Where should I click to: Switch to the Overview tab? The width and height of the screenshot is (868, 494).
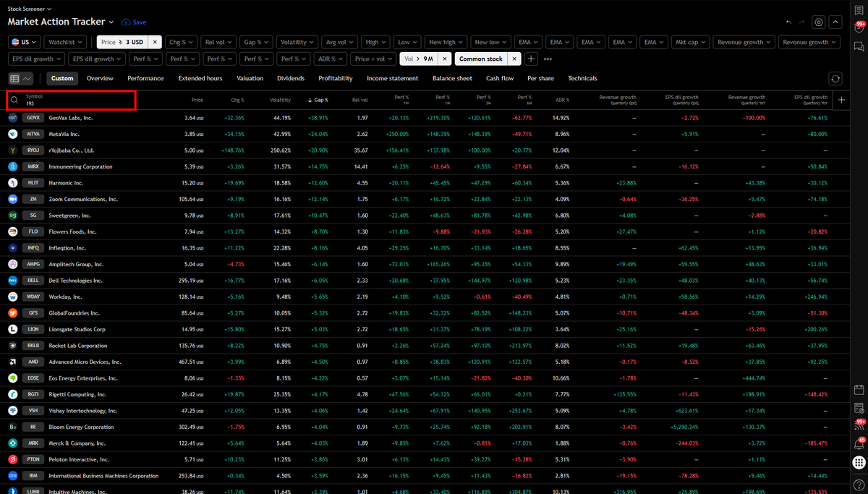coord(100,78)
